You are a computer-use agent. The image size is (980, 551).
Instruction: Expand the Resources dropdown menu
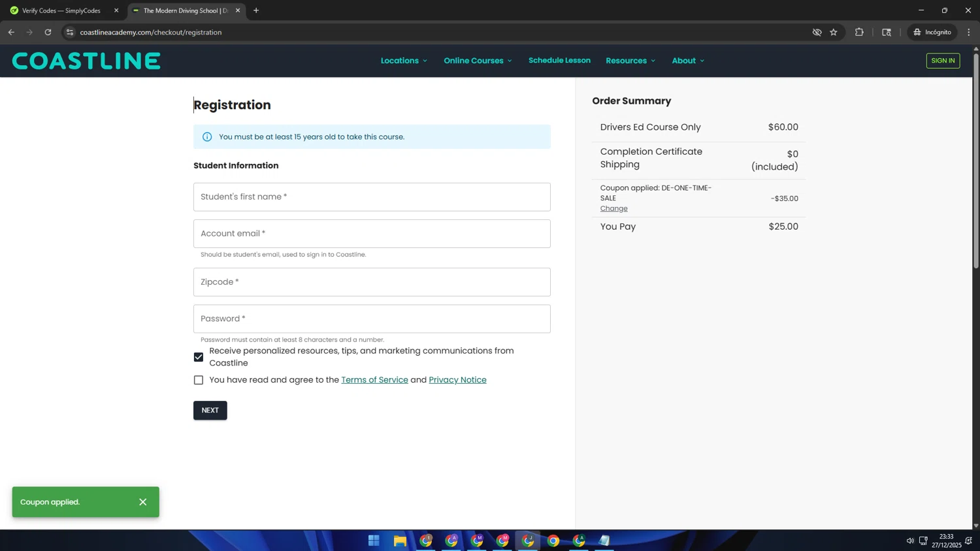tap(630, 61)
